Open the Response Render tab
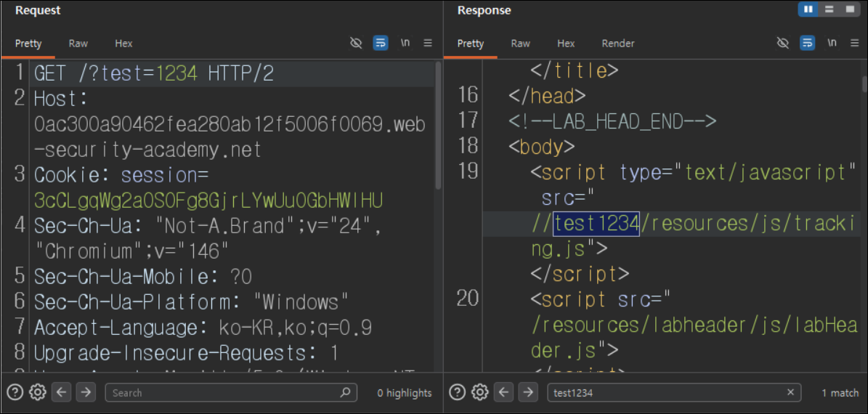 click(x=618, y=44)
